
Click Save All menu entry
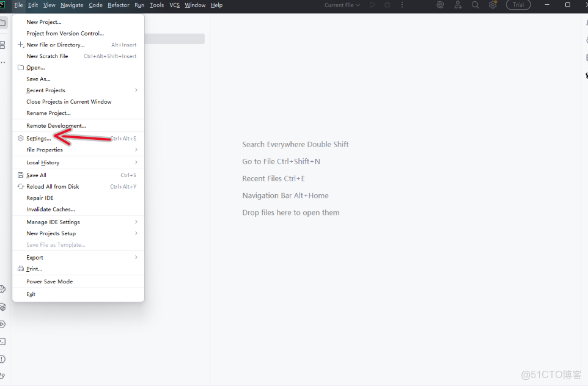[78, 175]
